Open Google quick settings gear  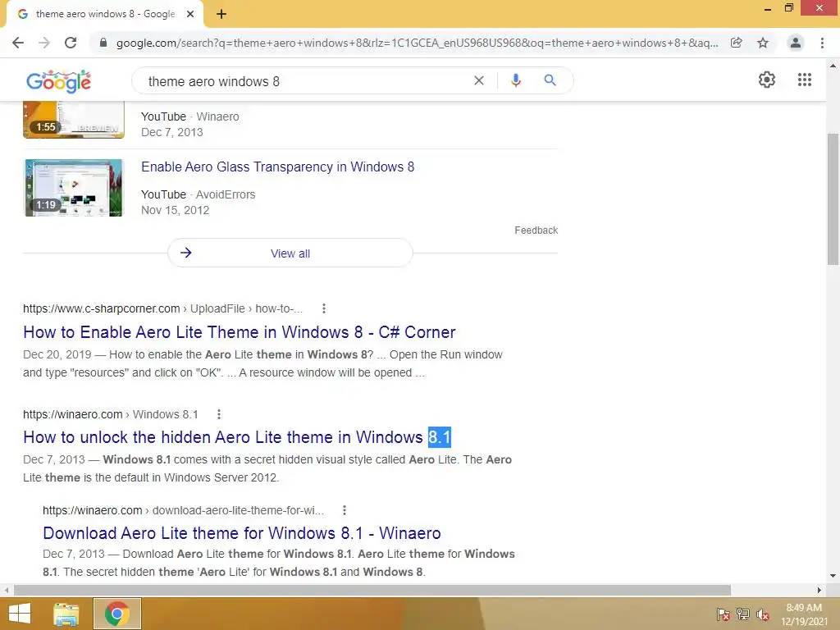point(767,80)
